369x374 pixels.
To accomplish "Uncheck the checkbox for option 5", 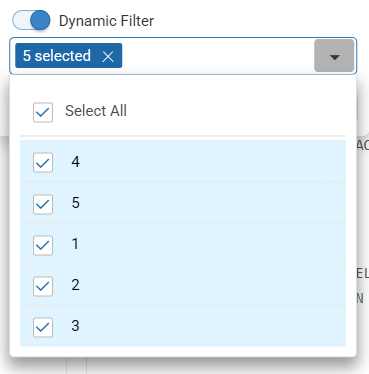I will tap(43, 204).
